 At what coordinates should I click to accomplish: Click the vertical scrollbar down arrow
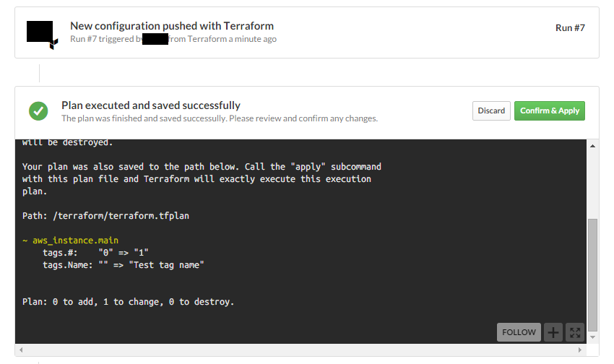[593, 337]
